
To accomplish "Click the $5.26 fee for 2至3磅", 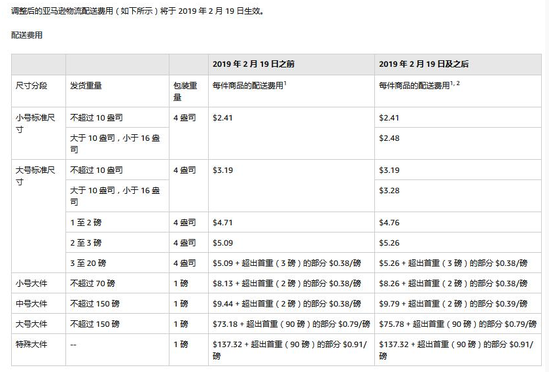I will tap(389, 243).
